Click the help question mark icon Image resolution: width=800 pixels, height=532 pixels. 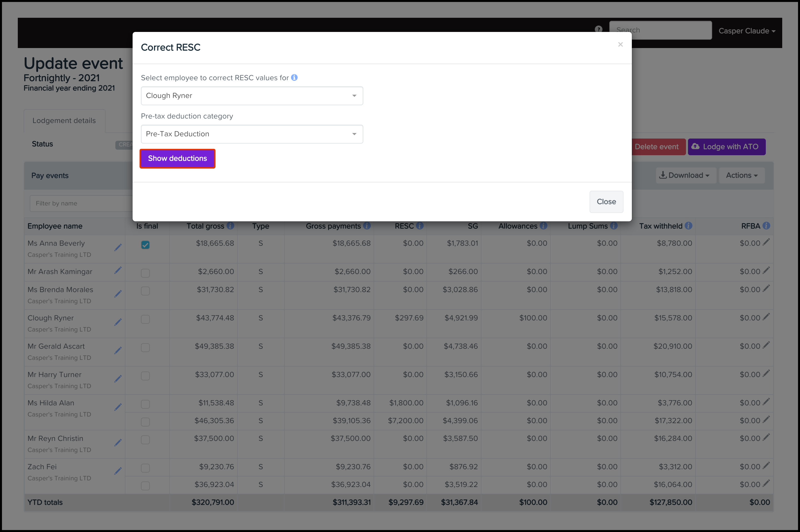(598, 29)
